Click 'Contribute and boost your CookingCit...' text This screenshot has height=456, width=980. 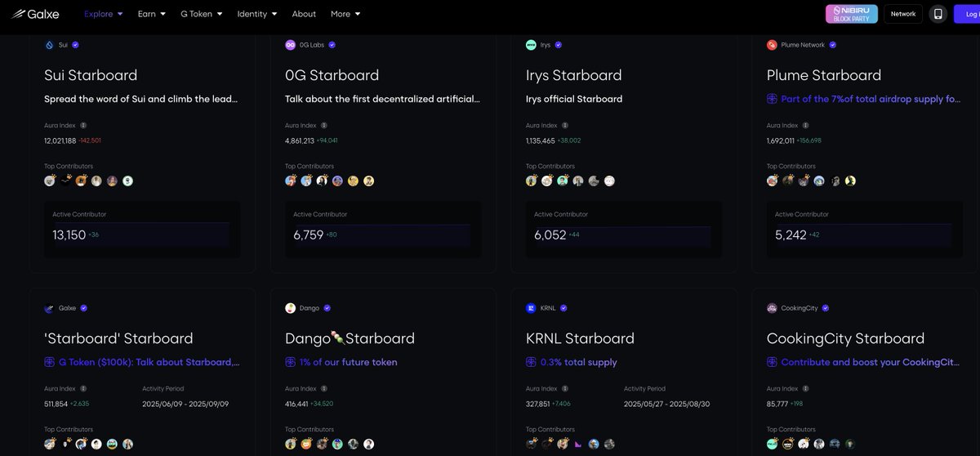coord(870,362)
